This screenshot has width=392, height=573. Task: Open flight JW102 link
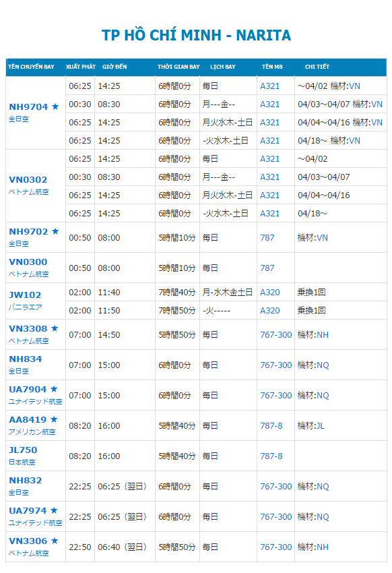(x=25, y=295)
